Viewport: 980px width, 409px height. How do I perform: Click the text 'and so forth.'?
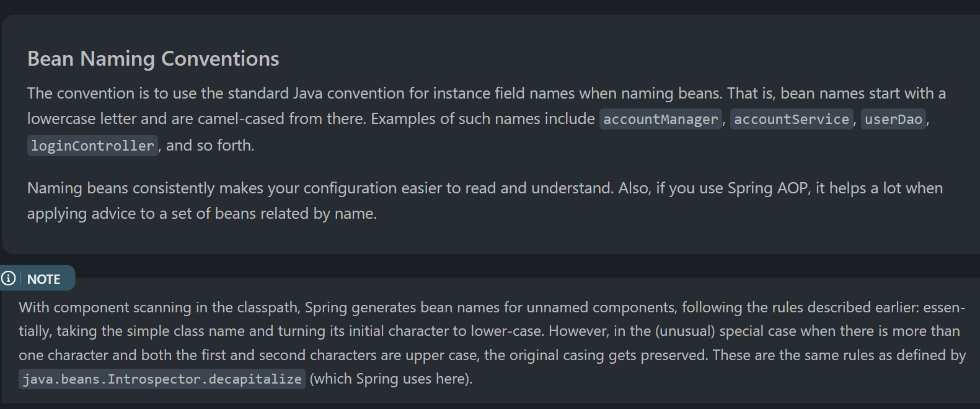210,145
